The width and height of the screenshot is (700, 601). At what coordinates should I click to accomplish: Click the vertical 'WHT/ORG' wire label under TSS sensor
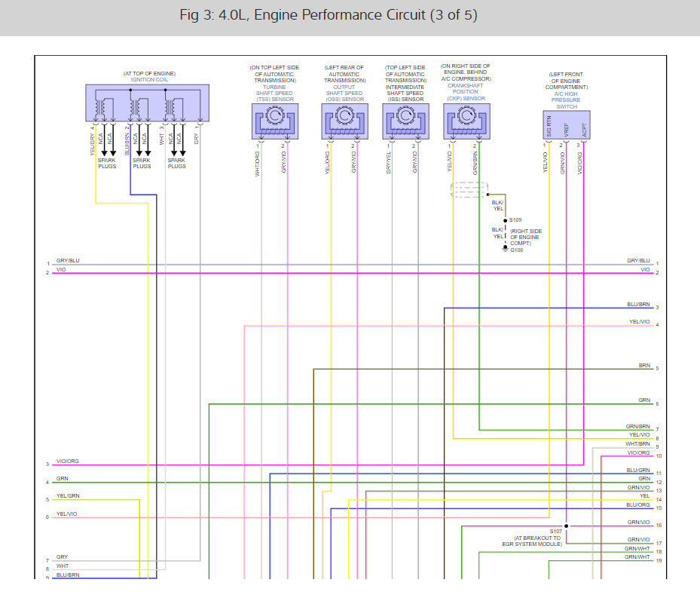pyautogui.click(x=258, y=164)
